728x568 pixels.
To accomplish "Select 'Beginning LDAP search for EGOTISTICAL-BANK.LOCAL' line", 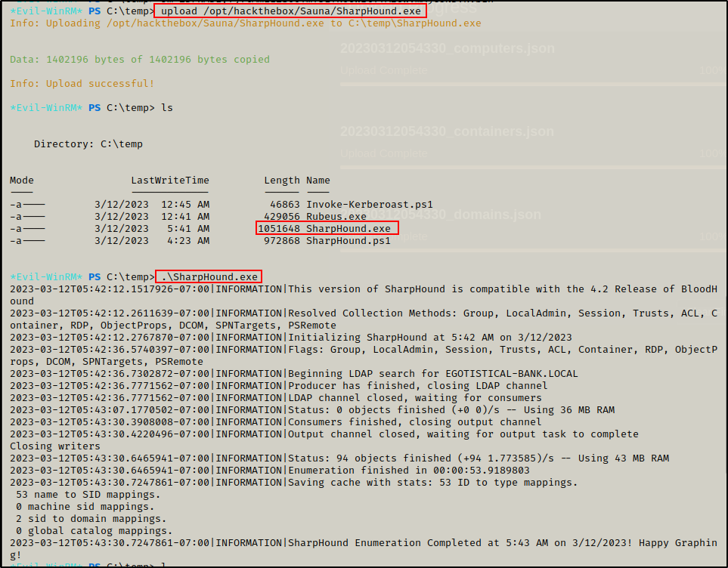I will click(x=294, y=374).
